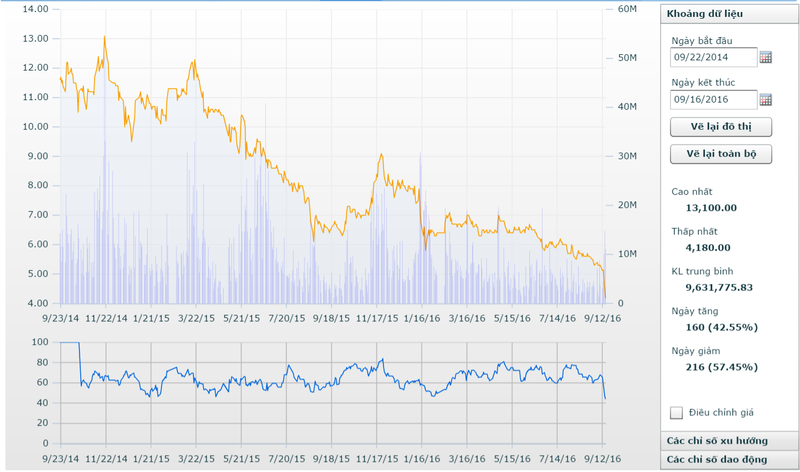Focus the start date field showing 09/22/2014

[714, 57]
